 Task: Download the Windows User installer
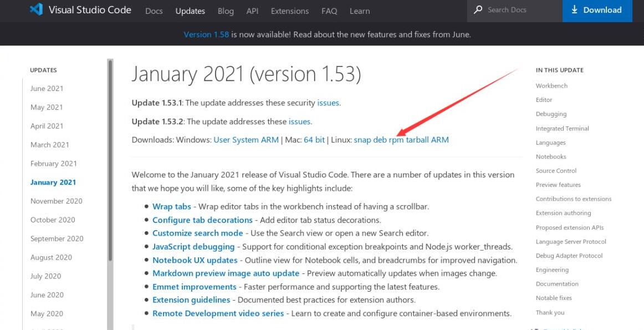click(x=223, y=140)
